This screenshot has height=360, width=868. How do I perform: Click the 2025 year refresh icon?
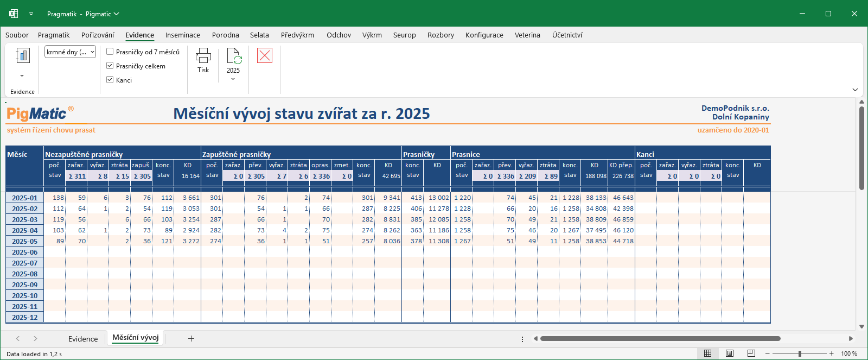(x=234, y=56)
